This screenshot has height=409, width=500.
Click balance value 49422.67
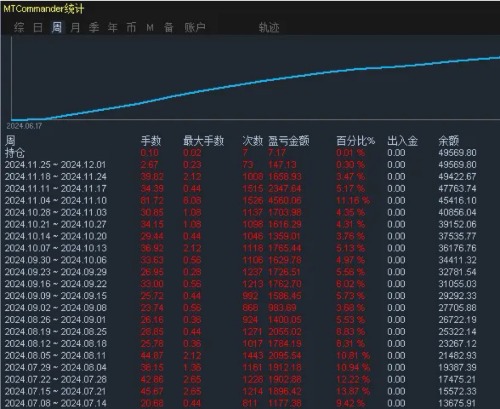(457, 177)
